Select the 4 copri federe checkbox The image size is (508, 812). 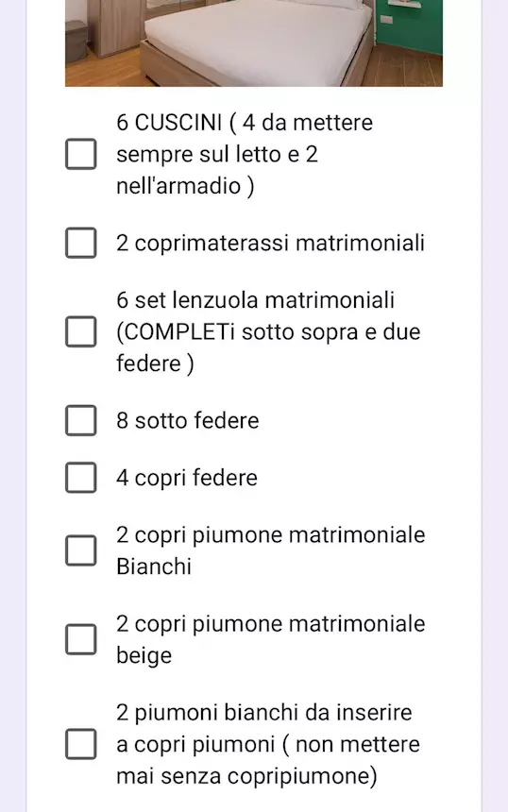click(x=81, y=478)
